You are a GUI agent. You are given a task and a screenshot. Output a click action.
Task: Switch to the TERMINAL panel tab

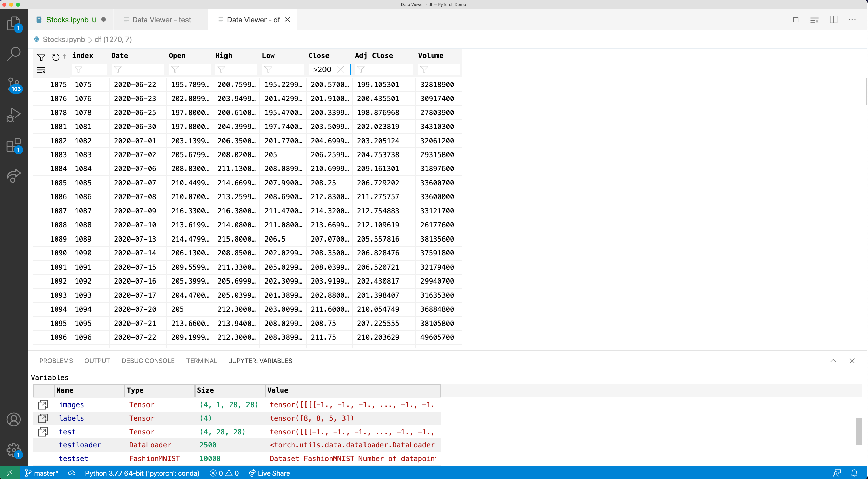[x=201, y=361]
